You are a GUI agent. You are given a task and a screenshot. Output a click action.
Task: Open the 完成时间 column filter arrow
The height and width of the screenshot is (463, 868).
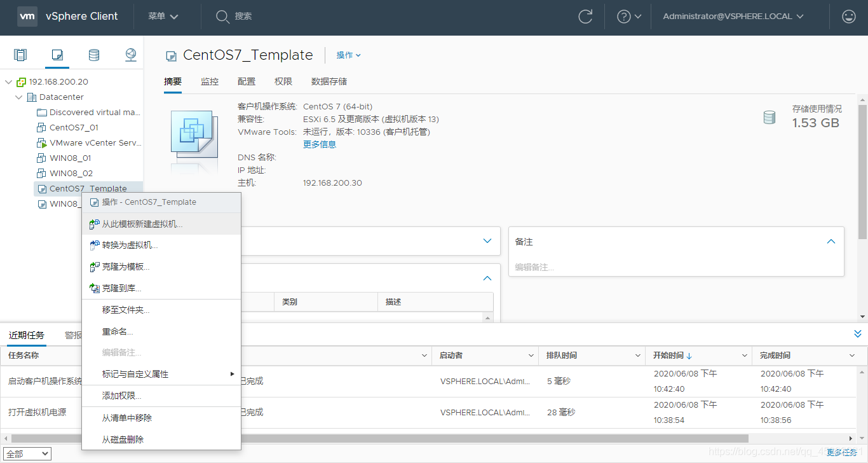[x=853, y=356]
